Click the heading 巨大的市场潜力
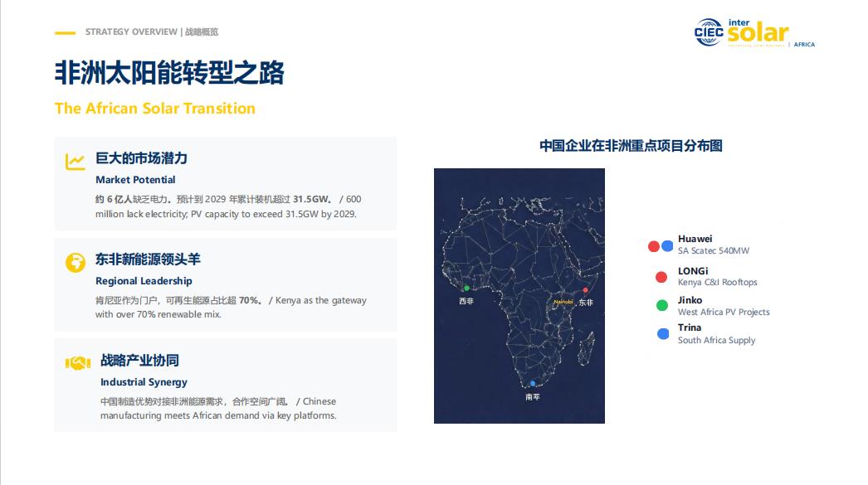Screen dimensions: 868x485 tap(141, 158)
